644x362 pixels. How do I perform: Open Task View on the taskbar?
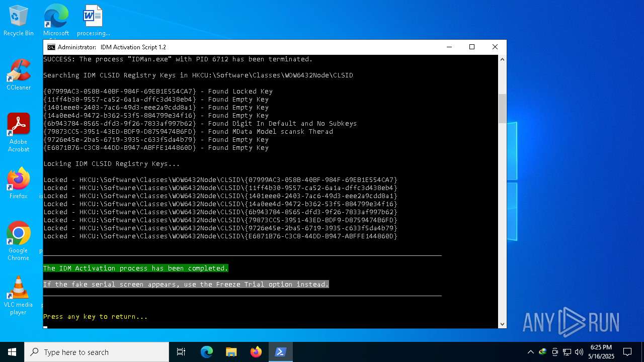[x=181, y=352]
